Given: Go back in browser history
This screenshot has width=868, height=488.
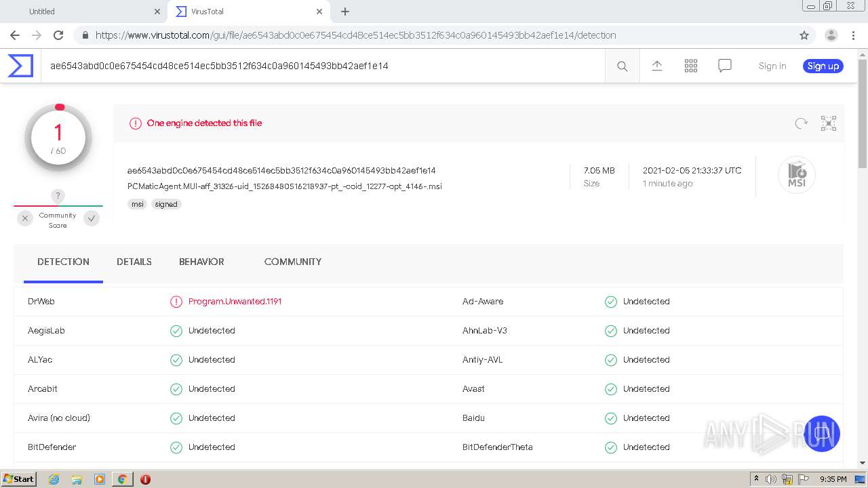Looking at the screenshot, I should pyautogui.click(x=15, y=35).
